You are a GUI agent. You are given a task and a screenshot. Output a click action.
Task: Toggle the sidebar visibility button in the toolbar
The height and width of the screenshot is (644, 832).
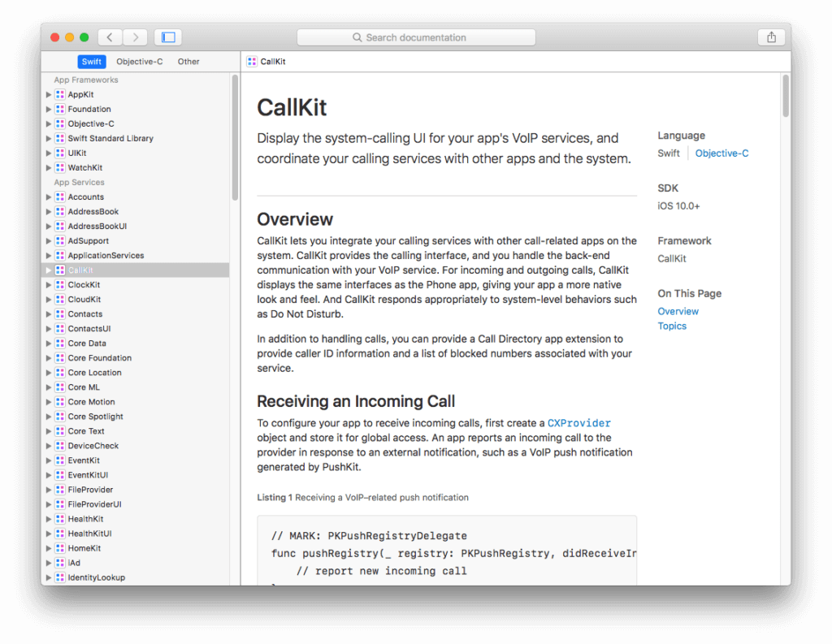[169, 37]
